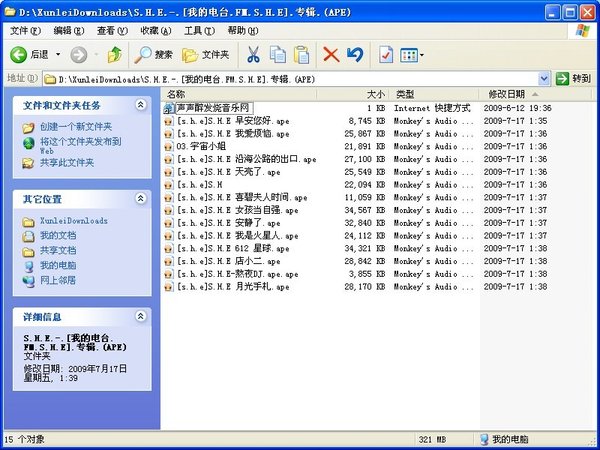The width and height of the screenshot is (600, 450).
Task: Open the Back button history dropdown arrow
Action: [x=58, y=55]
